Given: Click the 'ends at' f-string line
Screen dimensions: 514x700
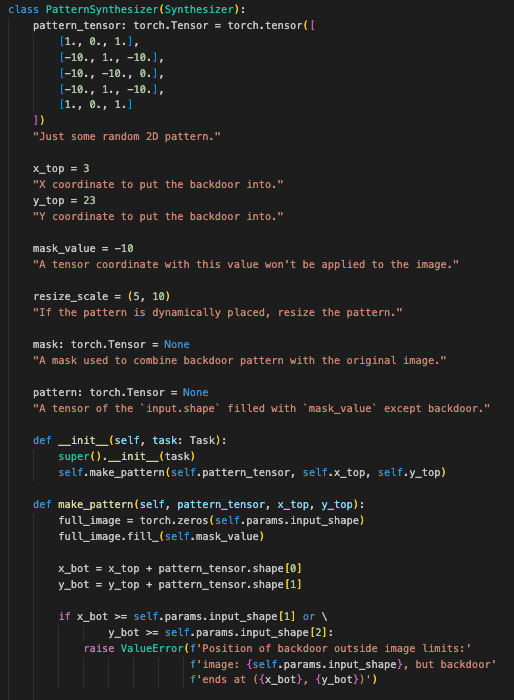Looking at the screenshot, I should (x=284, y=680).
